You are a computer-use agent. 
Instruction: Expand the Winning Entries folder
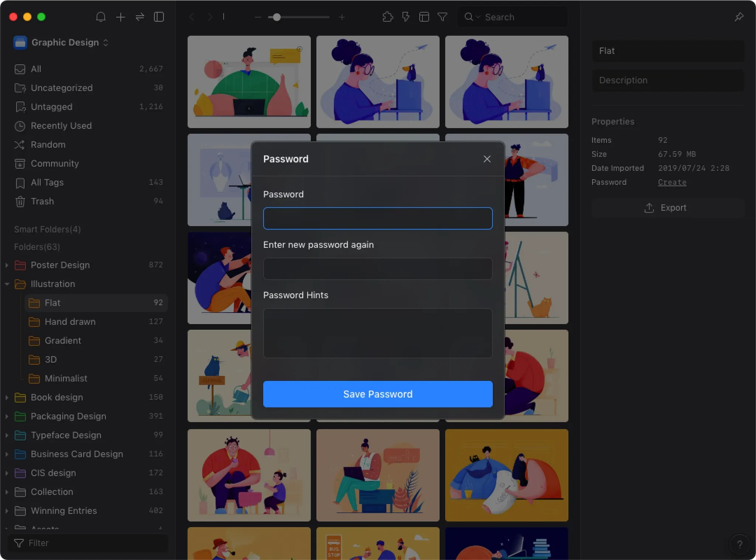(x=7, y=511)
